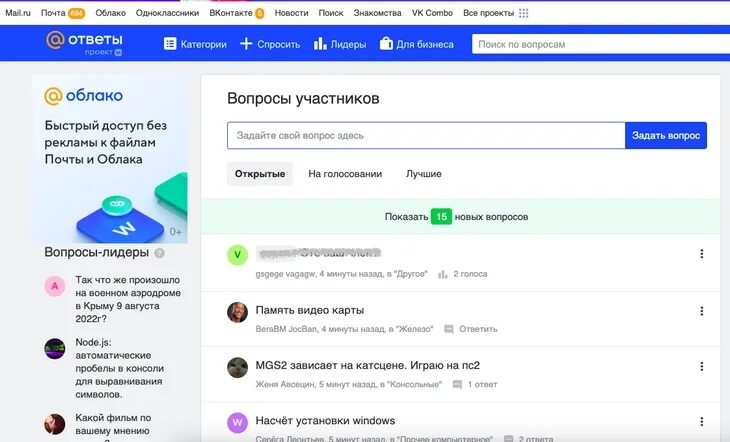Click the Mail.ru link in top bar
Image resolution: width=730 pixels, height=442 pixels.
point(18,13)
